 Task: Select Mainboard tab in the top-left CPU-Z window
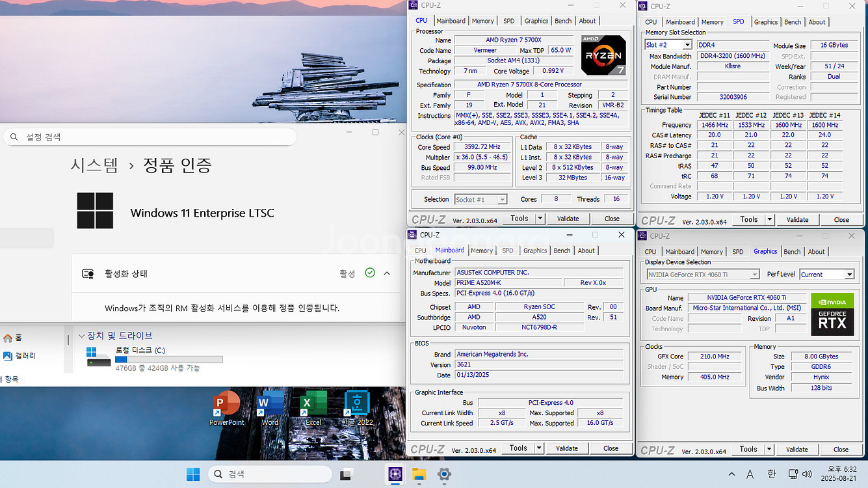(x=451, y=21)
